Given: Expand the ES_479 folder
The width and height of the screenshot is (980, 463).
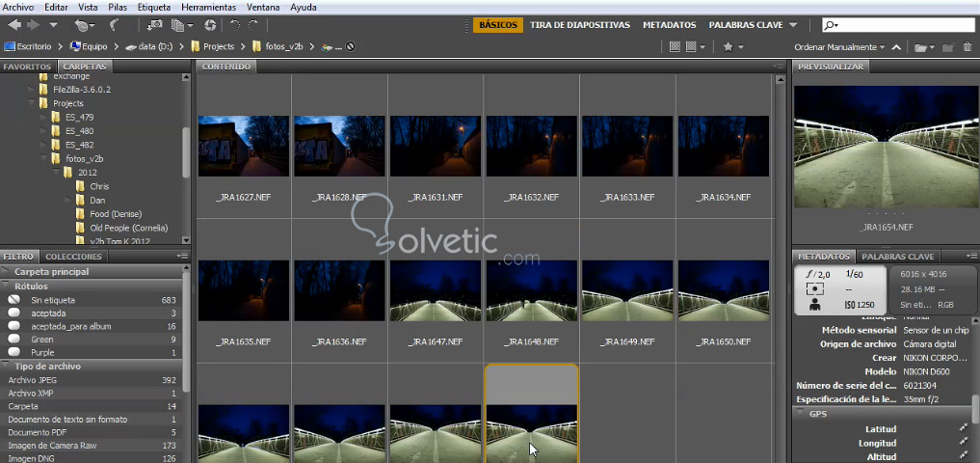Looking at the screenshot, I should tap(43, 117).
